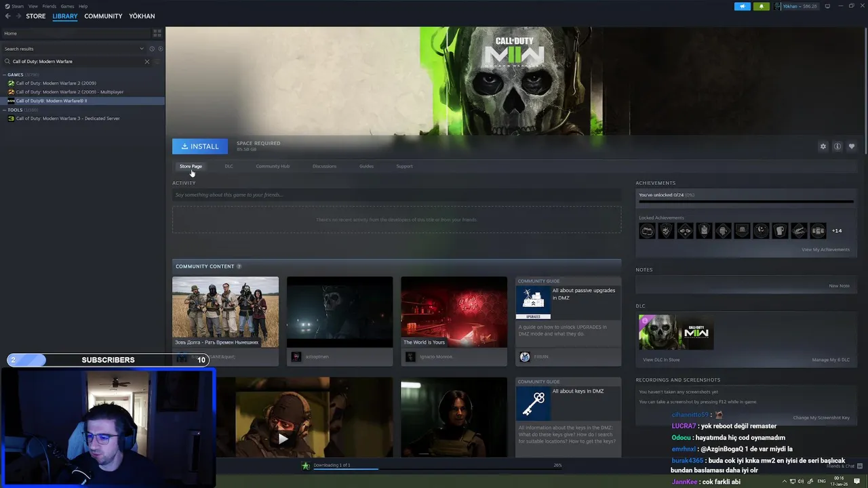
Task: Open the Friends menu
Action: click(x=50, y=6)
